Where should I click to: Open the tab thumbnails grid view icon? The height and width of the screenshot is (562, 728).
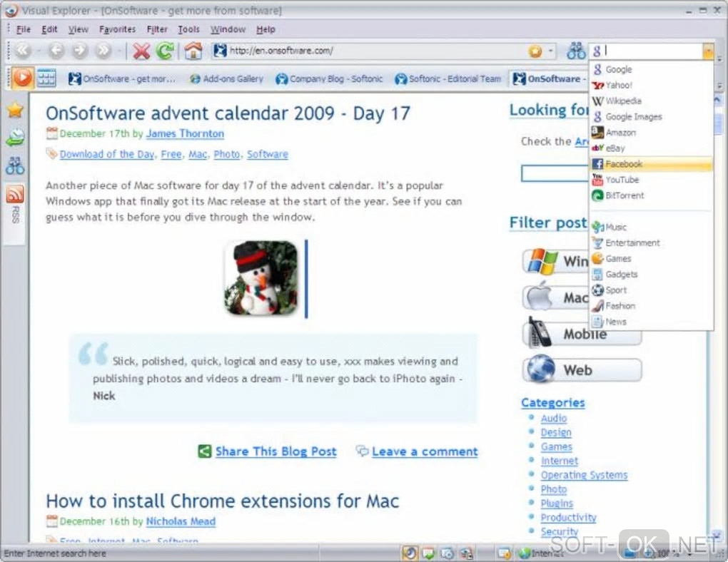click(x=46, y=78)
